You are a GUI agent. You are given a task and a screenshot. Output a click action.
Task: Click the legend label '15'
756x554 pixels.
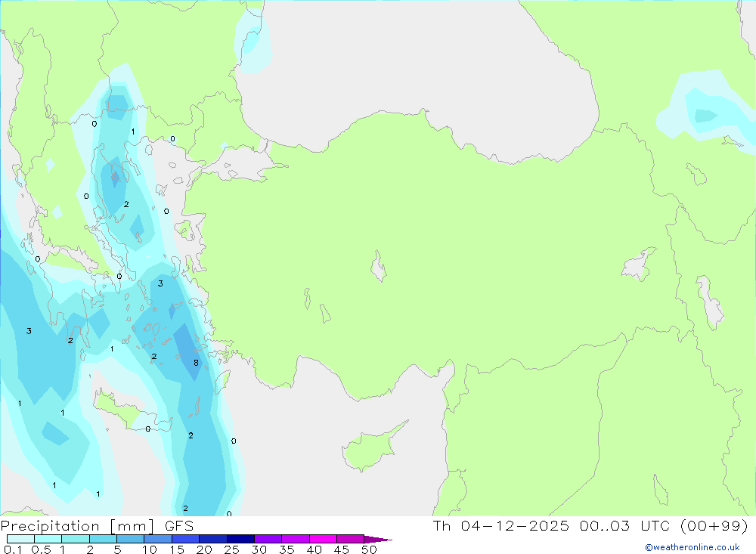point(177,549)
